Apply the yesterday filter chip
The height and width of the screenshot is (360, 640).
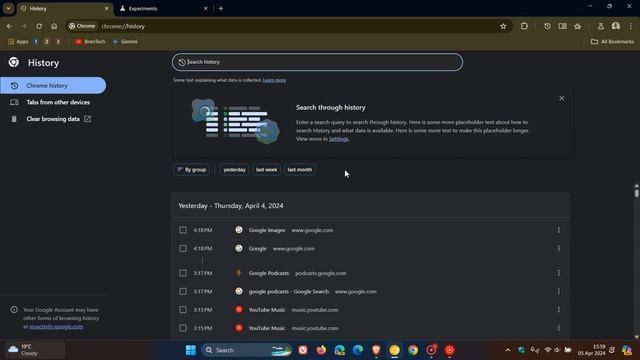(235, 170)
